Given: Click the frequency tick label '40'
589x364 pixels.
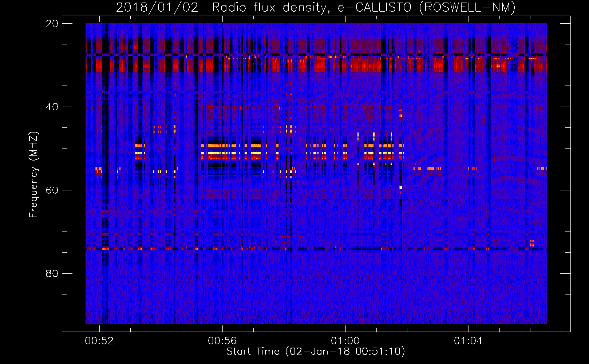Looking at the screenshot, I should (x=52, y=107).
